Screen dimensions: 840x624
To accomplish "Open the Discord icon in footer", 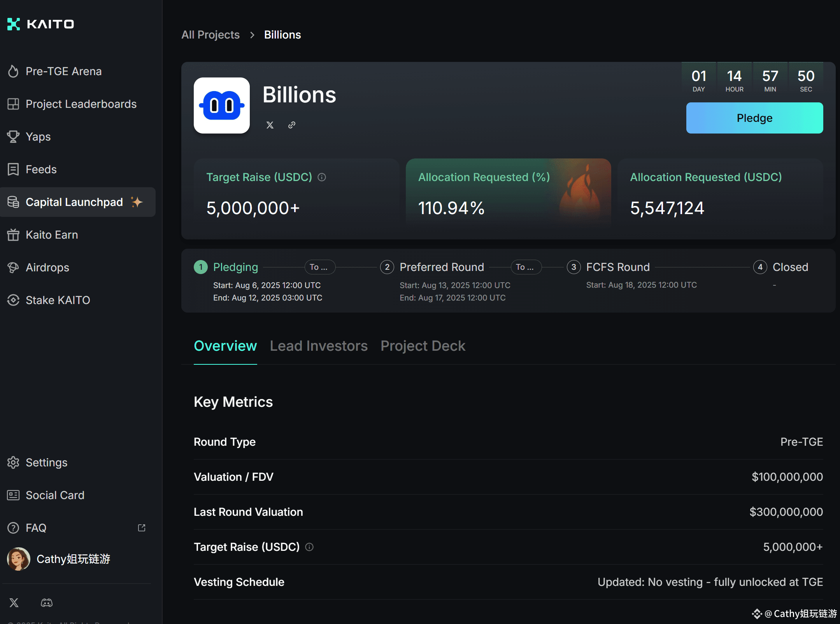I will coord(47,602).
